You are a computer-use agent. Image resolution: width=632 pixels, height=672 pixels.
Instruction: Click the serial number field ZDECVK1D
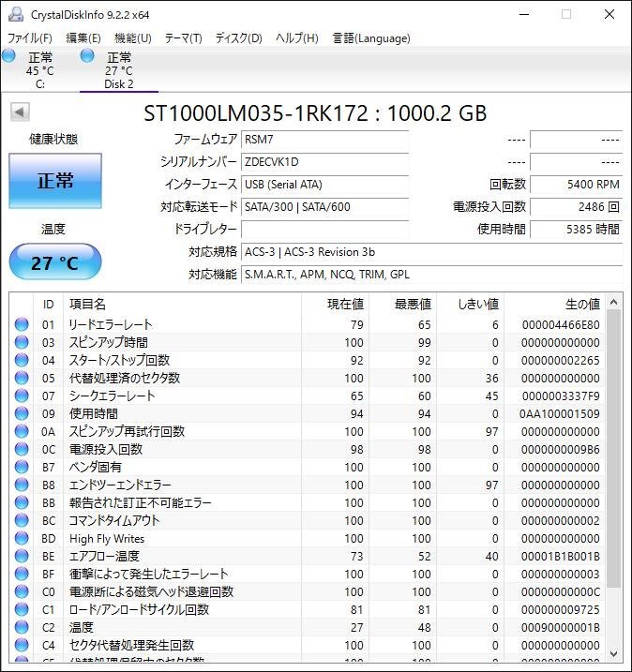tap(324, 162)
